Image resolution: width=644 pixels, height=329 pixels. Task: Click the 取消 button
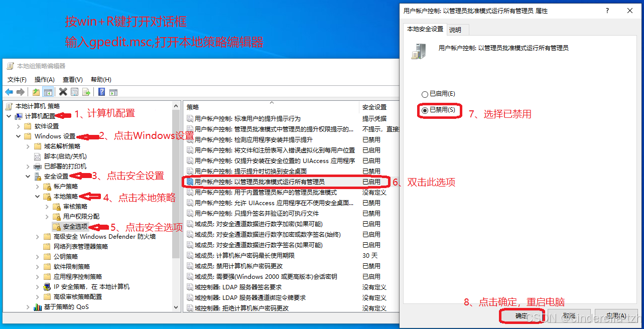click(569, 316)
